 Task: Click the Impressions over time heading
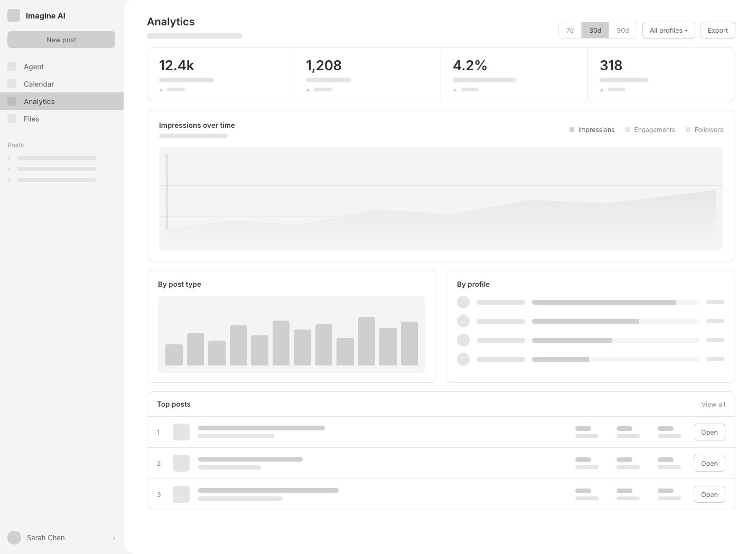[x=197, y=125]
